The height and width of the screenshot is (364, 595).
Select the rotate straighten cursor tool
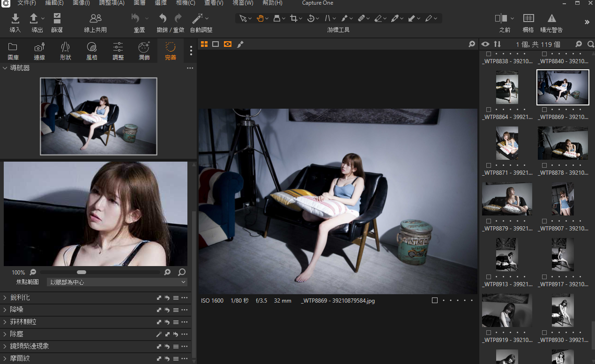click(311, 19)
